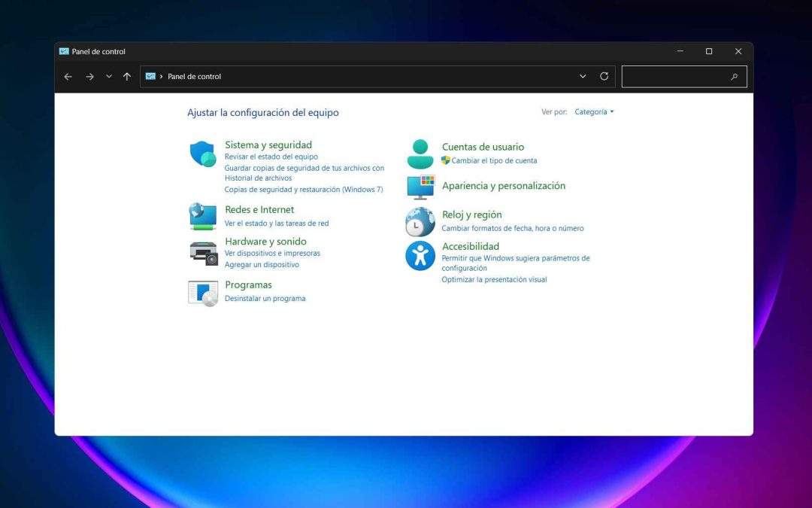The height and width of the screenshot is (508, 812).
Task: Click Agregar un dispositivo link
Action: [262, 264]
